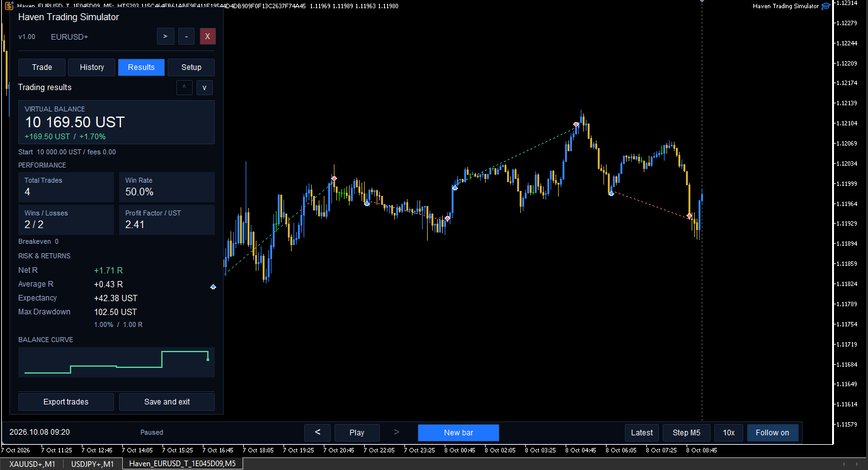This screenshot has width=868, height=470.
Task: Click the Max Drawdown 102.50 UST value
Action: [x=115, y=312]
